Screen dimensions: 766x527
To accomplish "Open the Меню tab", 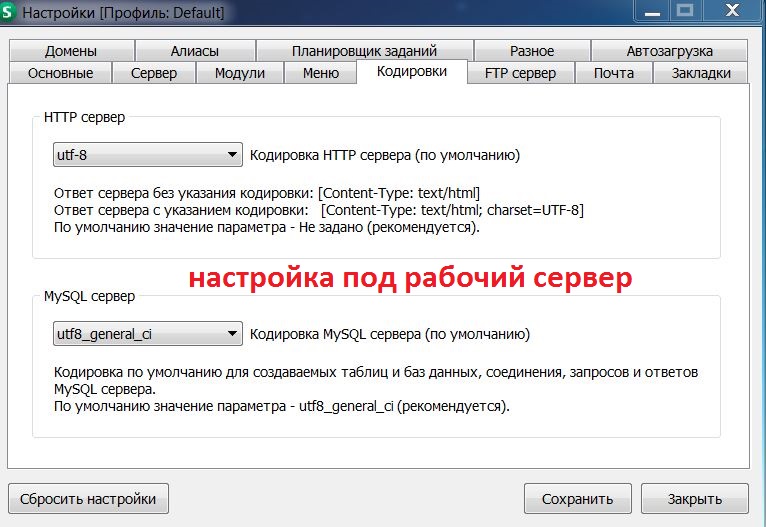I will [320, 73].
